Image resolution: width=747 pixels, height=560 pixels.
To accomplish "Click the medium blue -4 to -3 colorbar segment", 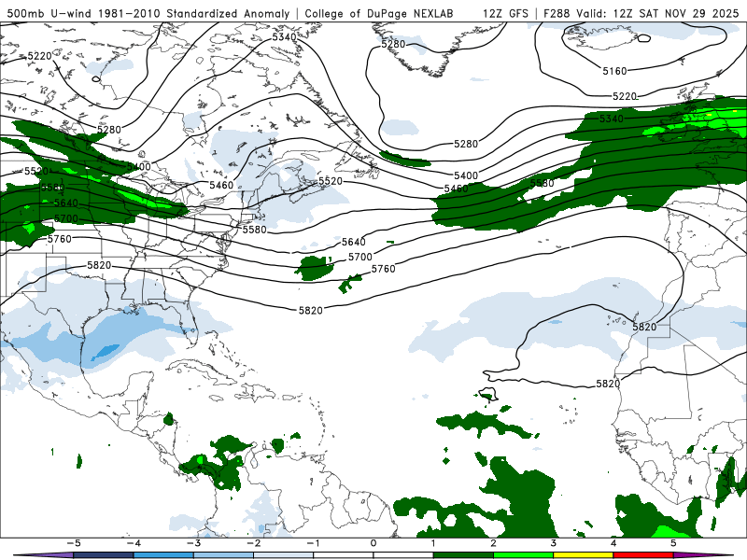I will [x=163, y=555].
